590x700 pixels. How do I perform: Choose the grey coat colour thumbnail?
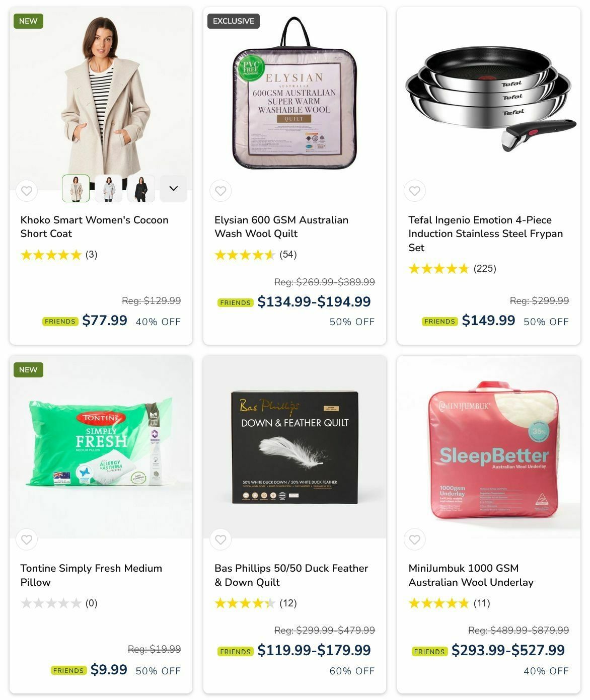(x=109, y=188)
